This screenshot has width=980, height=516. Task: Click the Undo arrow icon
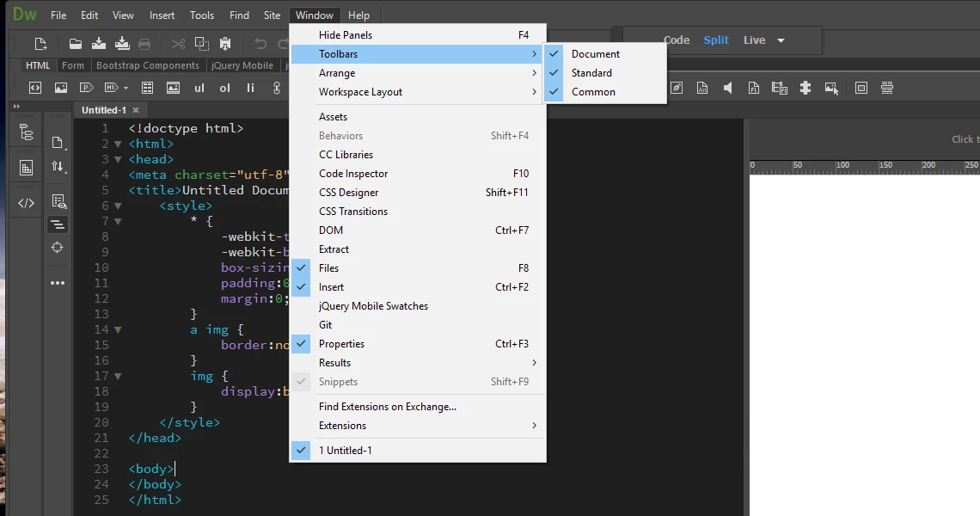tap(260, 44)
